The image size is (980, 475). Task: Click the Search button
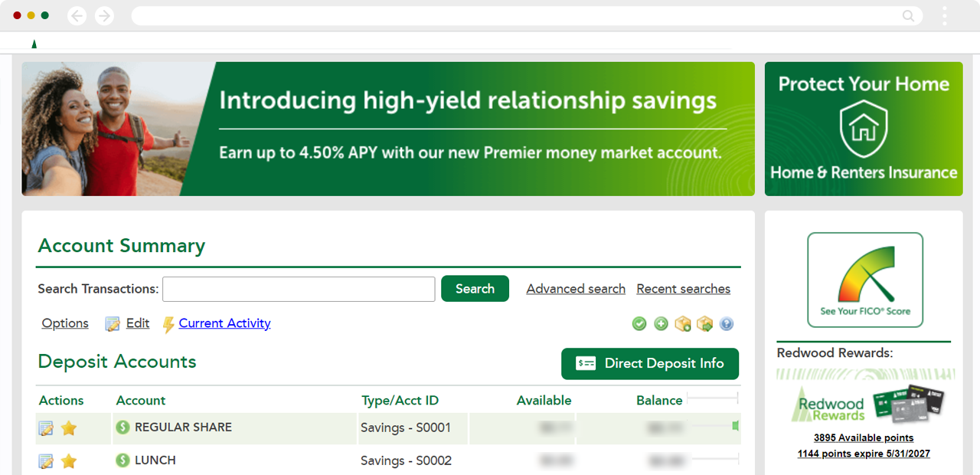[475, 289]
